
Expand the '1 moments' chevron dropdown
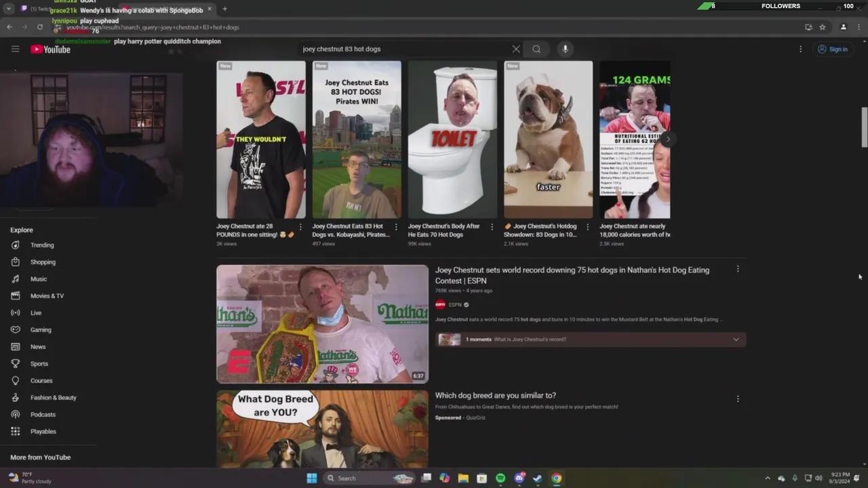click(736, 340)
